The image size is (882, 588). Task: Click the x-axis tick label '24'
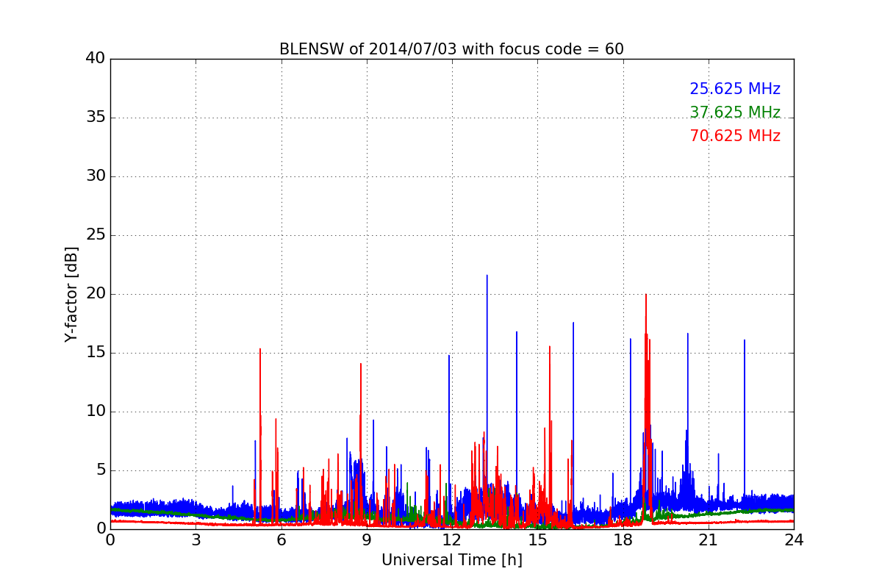[x=794, y=540]
